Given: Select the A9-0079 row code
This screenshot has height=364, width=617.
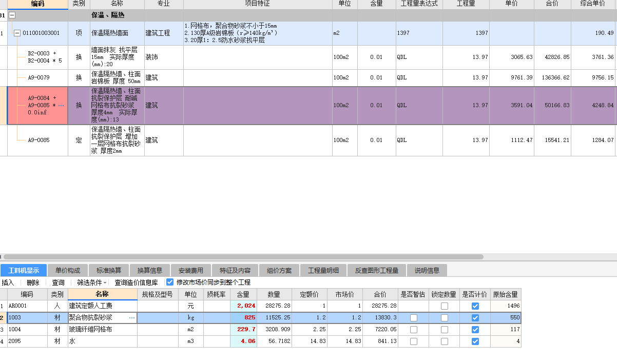Looking at the screenshot, I should (38, 78).
